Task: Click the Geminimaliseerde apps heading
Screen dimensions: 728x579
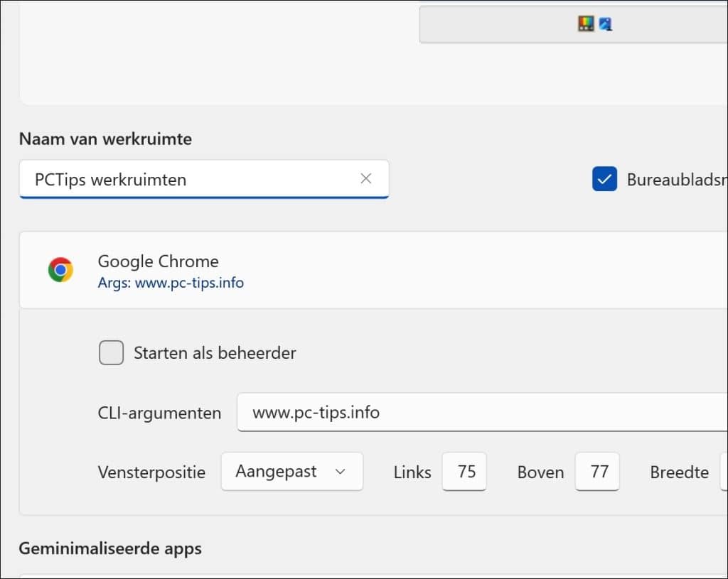Action: 110,548
